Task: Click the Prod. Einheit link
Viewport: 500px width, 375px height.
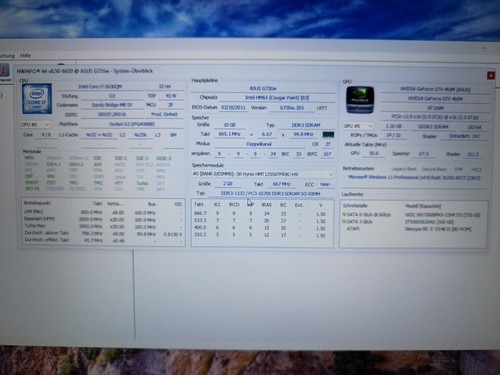Action: (165, 114)
